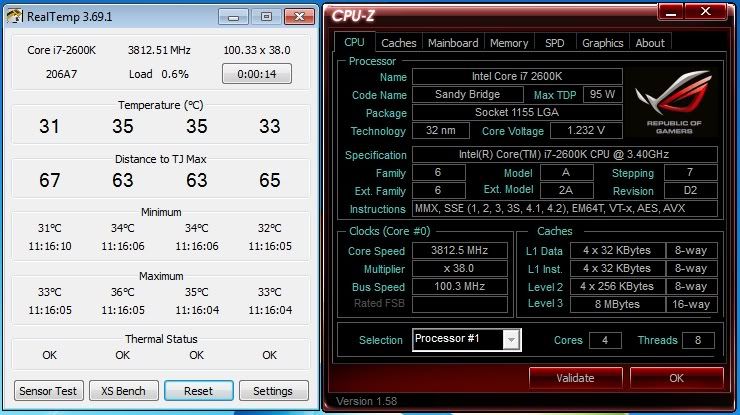
Task: Minimize the RealTemp window
Action: coord(233,16)
